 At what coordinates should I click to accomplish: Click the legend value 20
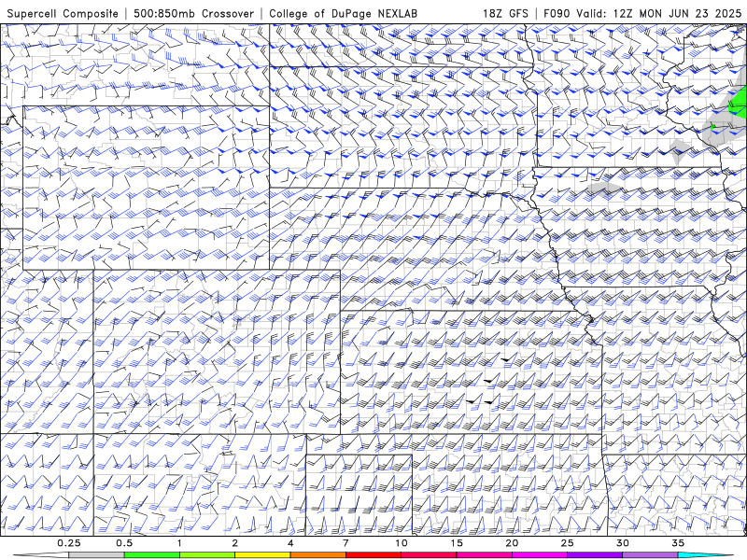[x=512, y=543]
